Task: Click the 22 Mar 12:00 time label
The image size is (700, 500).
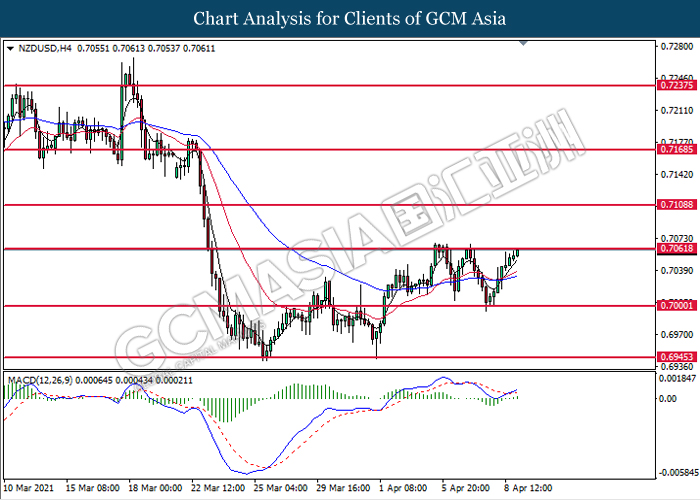Action: 218,488
